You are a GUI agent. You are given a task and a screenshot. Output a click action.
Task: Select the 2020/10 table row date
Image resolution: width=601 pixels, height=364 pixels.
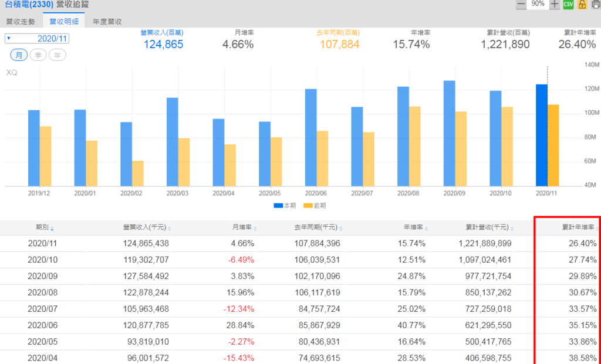pyautogui.click(x=42, y=260)
